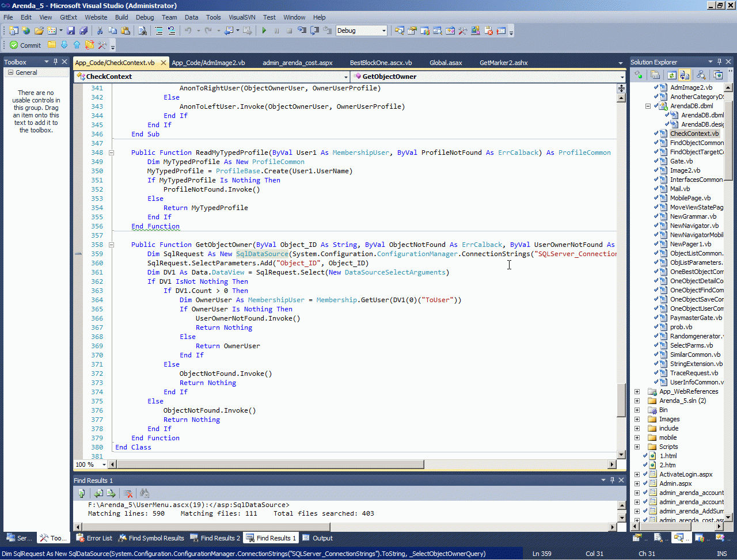Click the Open File folder icon
This screenshot has height=560, width=737.
pyautogui.click(x=39, y=31)
